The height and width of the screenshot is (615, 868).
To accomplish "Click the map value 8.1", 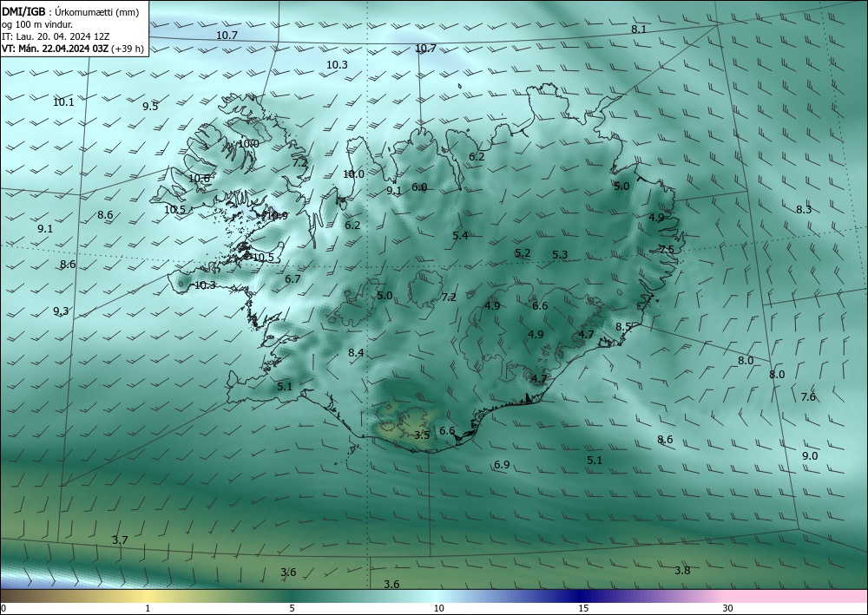I will coord(639,29).
